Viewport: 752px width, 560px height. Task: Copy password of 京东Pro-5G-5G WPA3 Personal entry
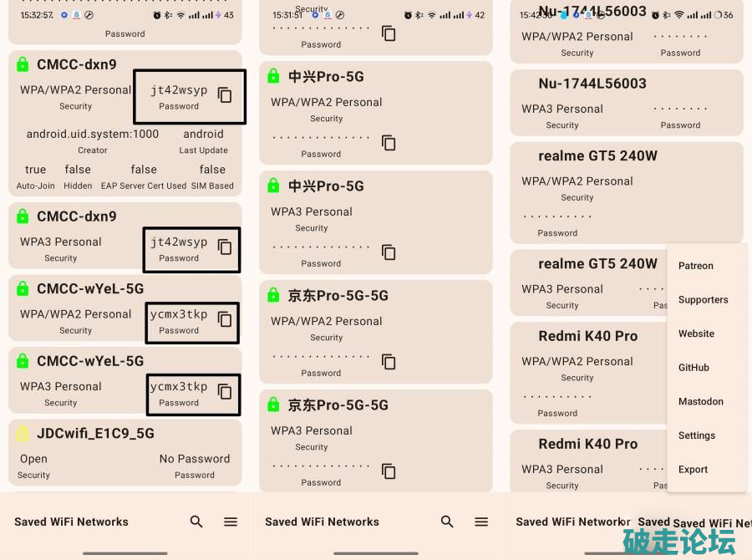click(389, 471)
